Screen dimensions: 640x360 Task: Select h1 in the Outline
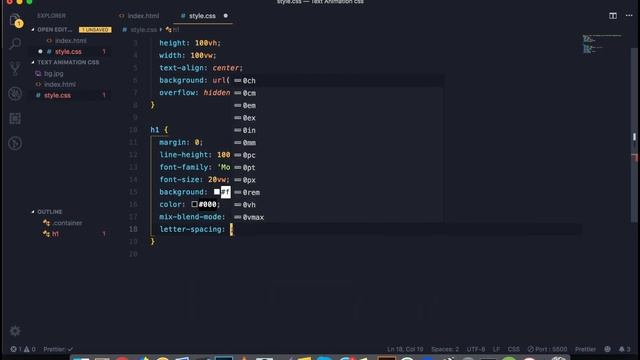55,234
